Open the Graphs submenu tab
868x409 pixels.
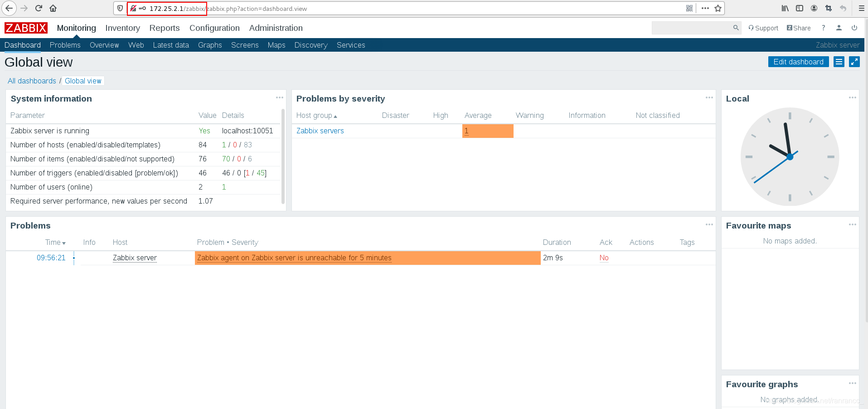(210, 45)
